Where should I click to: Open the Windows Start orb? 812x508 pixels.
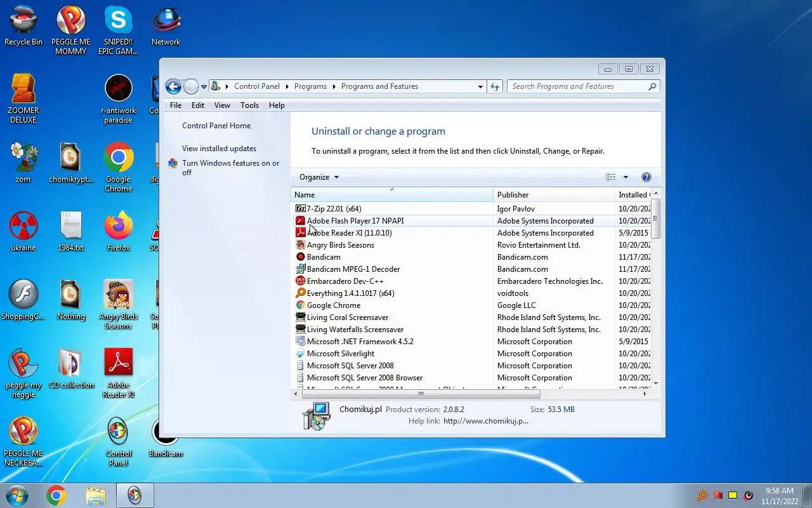click(16, 495)
